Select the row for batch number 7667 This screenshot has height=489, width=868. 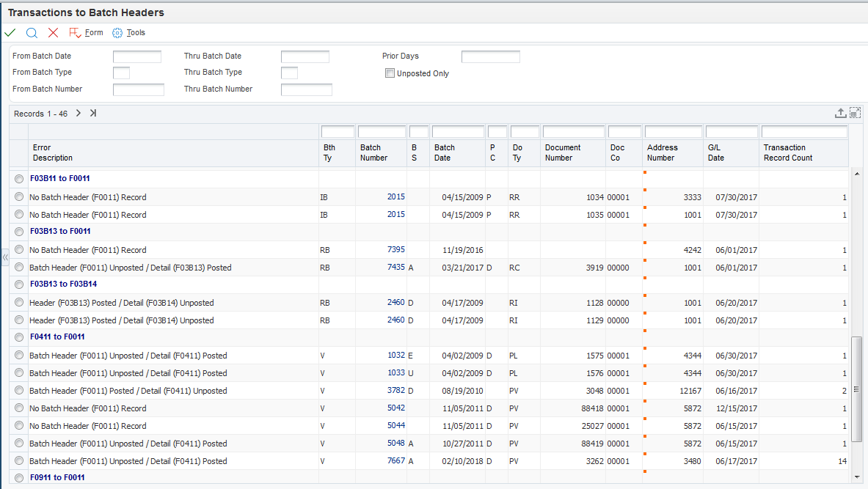(18, 461)
